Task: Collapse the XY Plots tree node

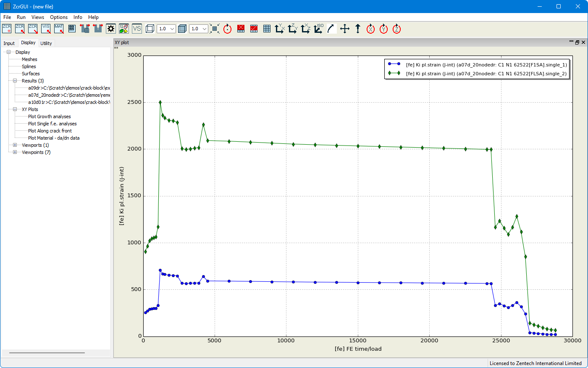Action: pyautogui.click(x=15, y=109)
